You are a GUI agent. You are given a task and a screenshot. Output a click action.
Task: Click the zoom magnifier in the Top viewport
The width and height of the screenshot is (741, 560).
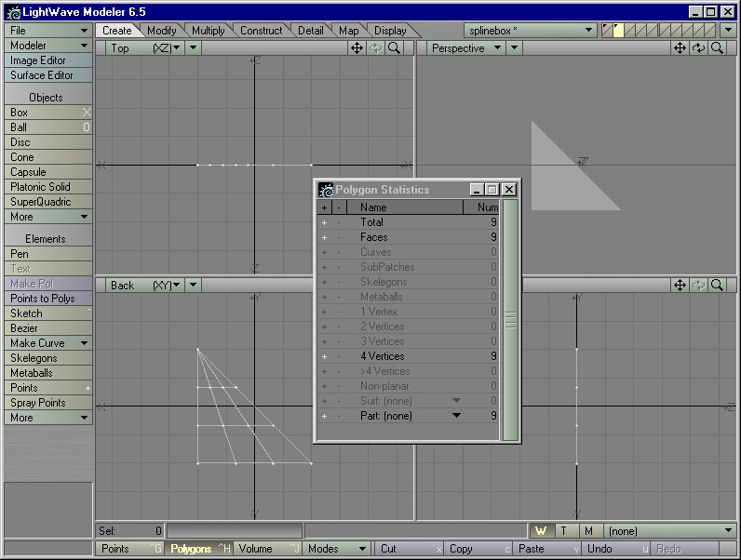click(x=395, y=48)
